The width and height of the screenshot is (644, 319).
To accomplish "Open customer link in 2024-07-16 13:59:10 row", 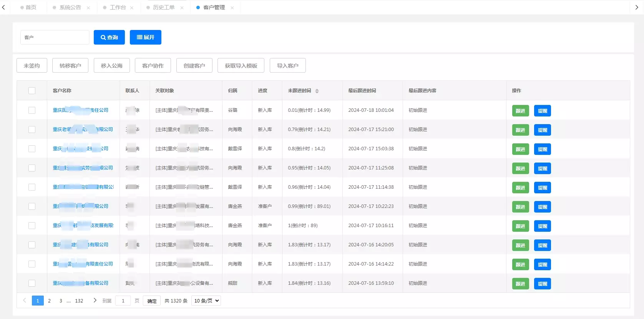I will [80, 283].
